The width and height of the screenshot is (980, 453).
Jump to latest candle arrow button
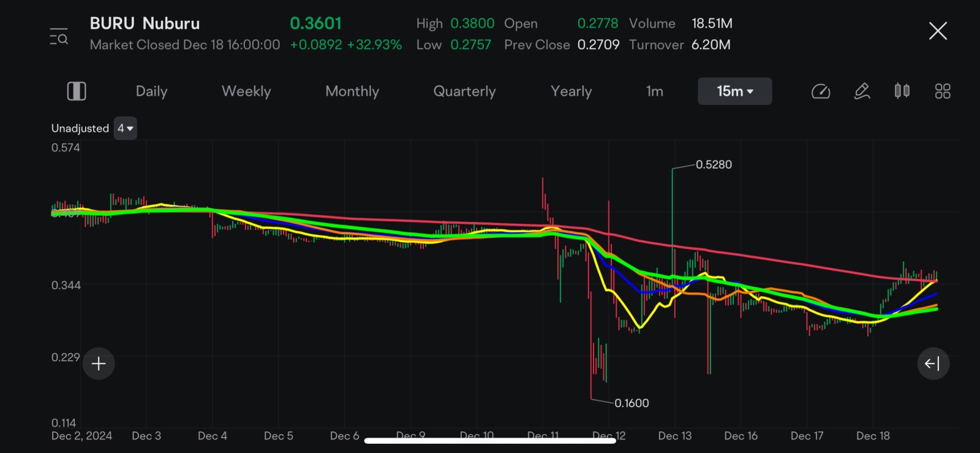click(x=933, y=364)
